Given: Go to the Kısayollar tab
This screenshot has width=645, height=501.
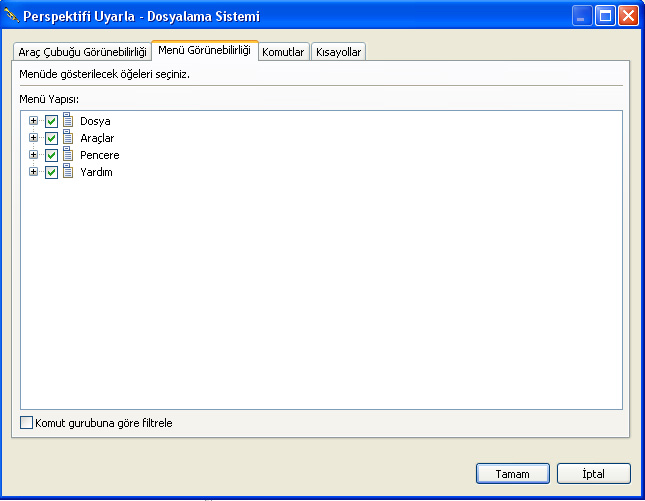Looking at the screenshot, I should point(339,52).
